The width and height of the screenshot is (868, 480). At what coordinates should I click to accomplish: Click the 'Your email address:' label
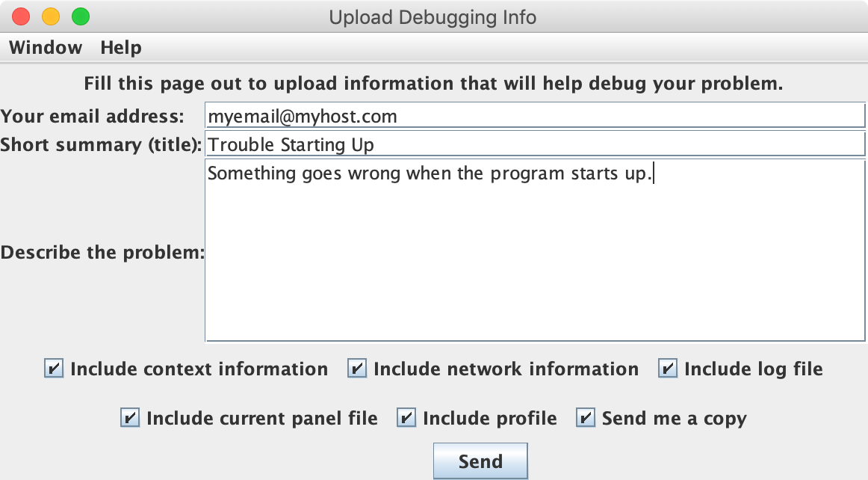pyautogui.click(x=92, y=117)
